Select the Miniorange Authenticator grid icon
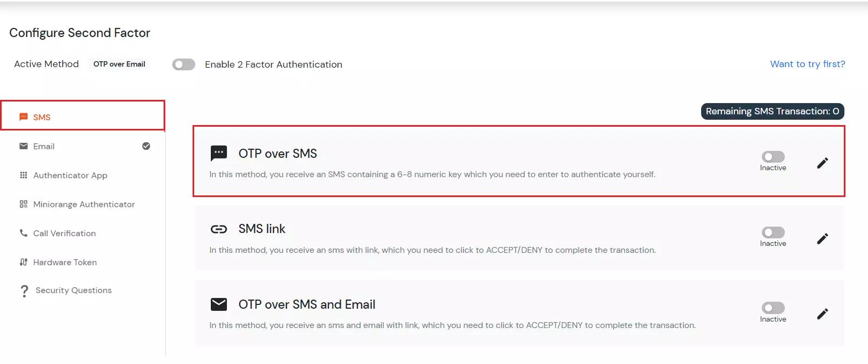This screenshot has height=364, width=868. point(23,204)
